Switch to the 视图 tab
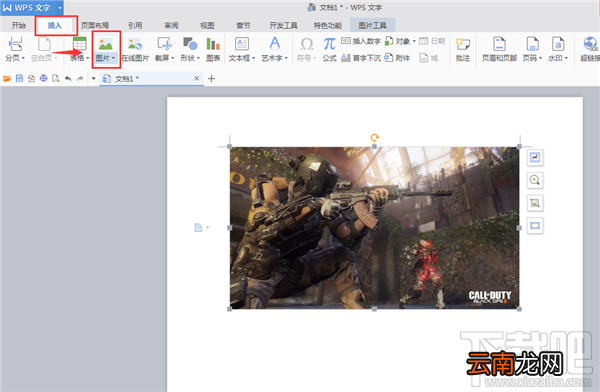 pyautogui.click(x=207, y=26)
